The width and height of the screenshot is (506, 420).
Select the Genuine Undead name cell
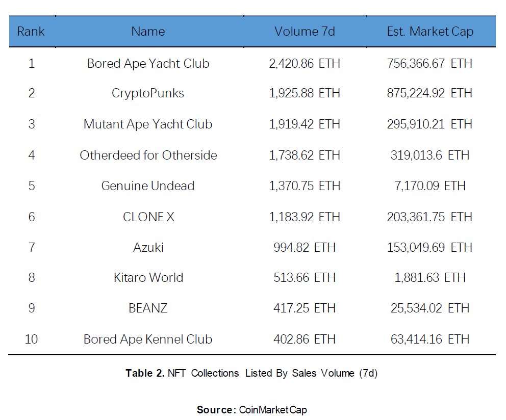(x=148, y=186)
